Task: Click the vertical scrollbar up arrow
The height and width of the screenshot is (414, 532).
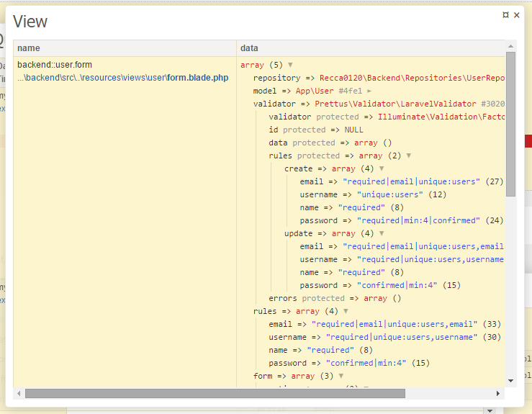Action: 510,46
